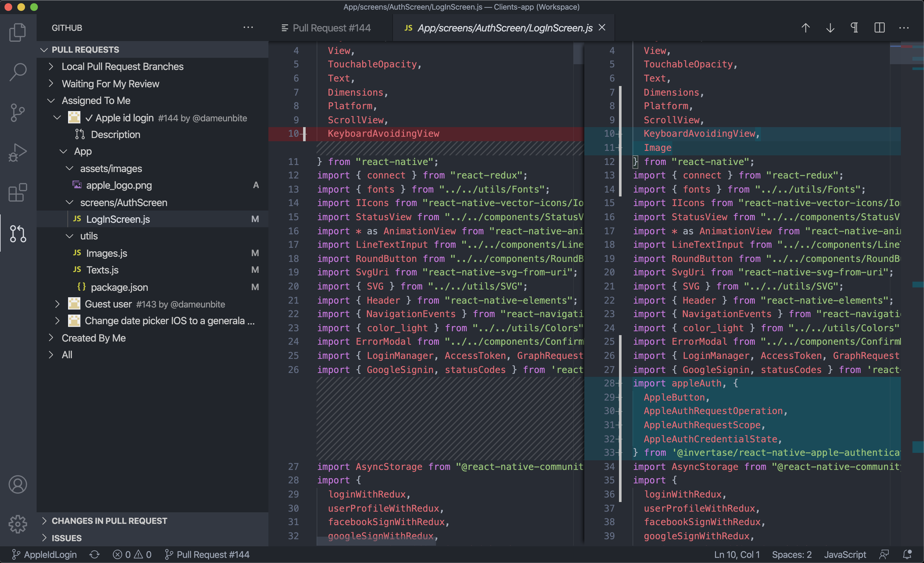Open errors and warnings status indicator

tap(132, 554)
